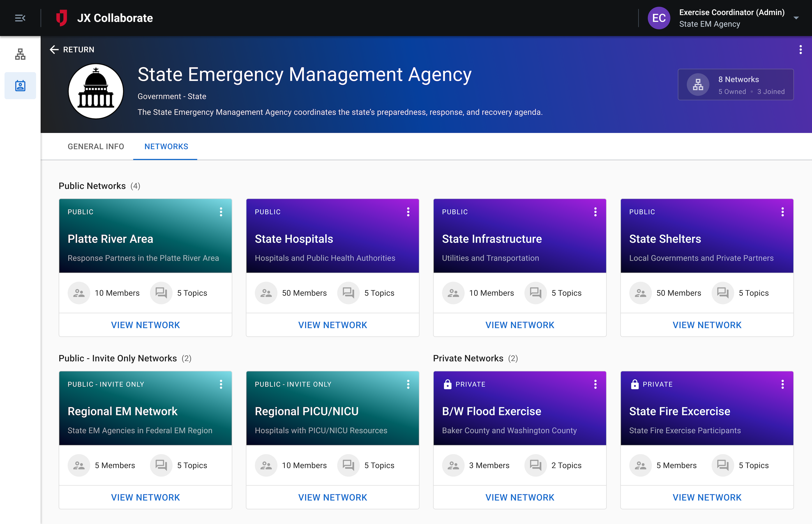812x524 pixels.
Task: Click the B/W Flood Exercise card title
Action: (x=491, y=411)
